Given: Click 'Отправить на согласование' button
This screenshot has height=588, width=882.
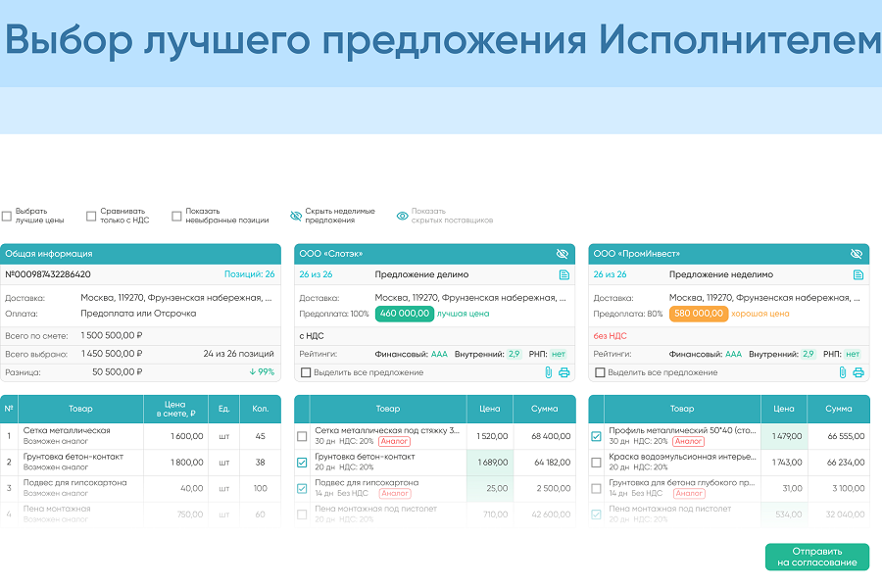Looking at the screenshot, I should [x=816, y=557].
